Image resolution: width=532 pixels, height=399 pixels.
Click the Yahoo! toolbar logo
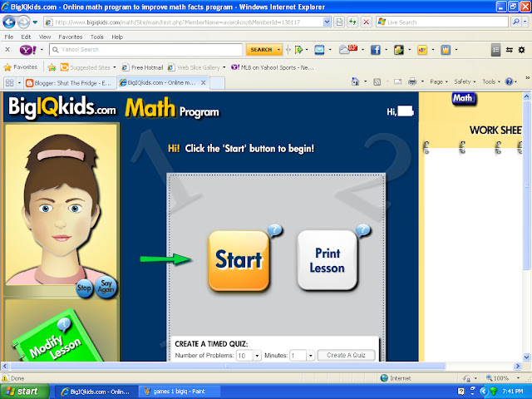[27, 50]
